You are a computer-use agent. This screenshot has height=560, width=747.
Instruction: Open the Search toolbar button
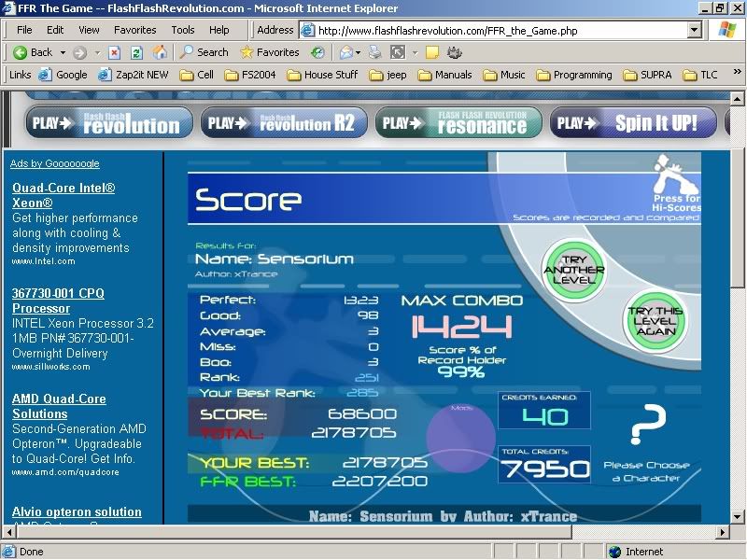coord(204,52)
